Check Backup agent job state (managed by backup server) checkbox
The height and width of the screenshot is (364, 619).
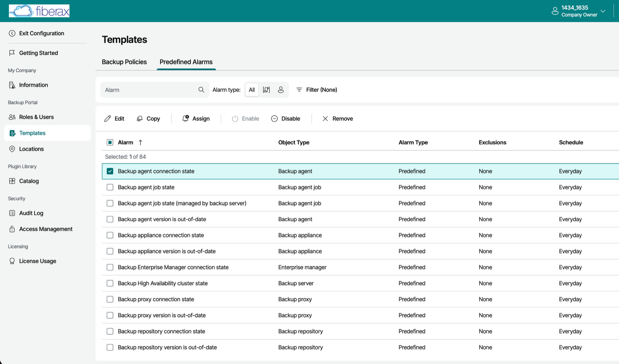tap(110, 203)
